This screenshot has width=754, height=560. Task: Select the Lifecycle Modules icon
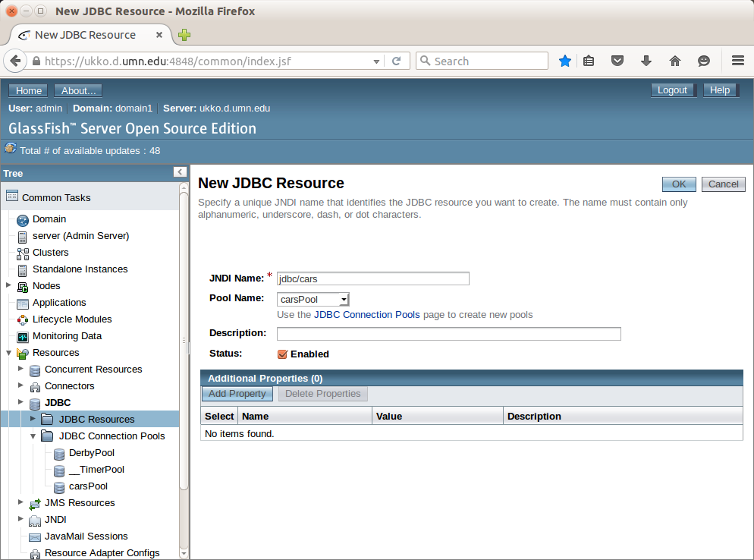pyautogui.click(x=22, y=319)
